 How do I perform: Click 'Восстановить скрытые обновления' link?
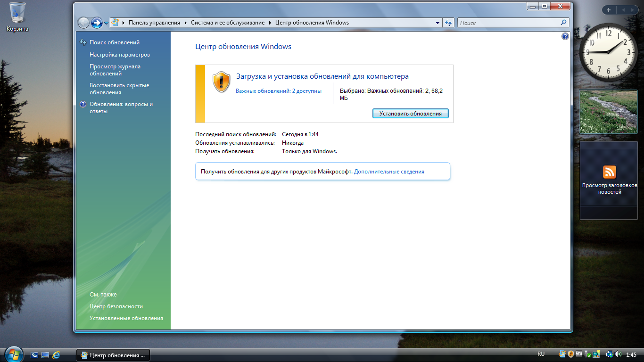[x=119, y=89]
